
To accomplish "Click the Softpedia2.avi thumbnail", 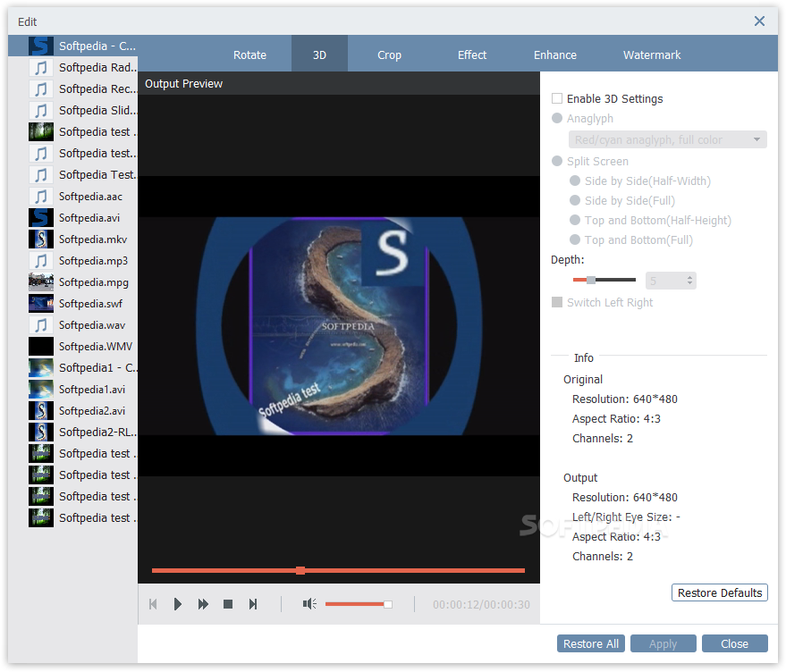I will pos(41,411).
